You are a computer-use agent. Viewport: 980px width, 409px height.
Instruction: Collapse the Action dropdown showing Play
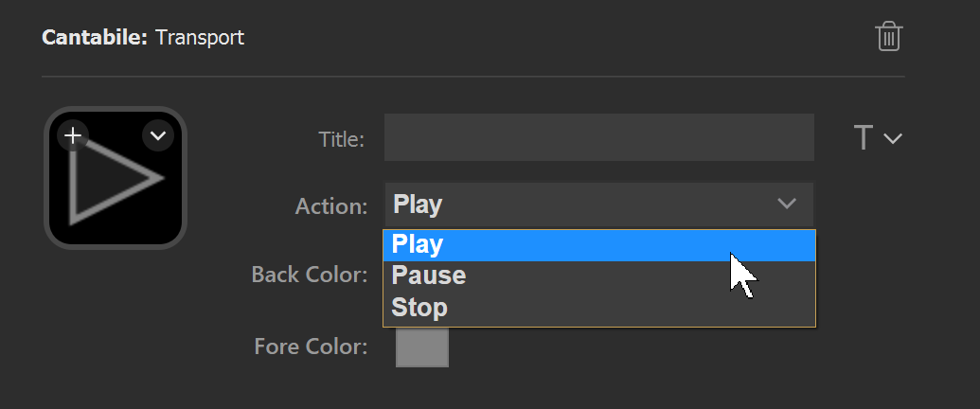click(x=598, y=204)
